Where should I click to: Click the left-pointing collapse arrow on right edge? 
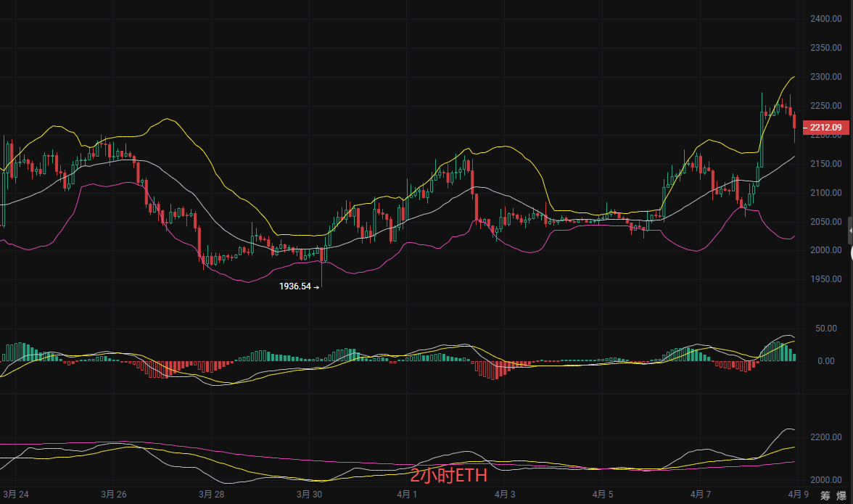tap(850, 230)
